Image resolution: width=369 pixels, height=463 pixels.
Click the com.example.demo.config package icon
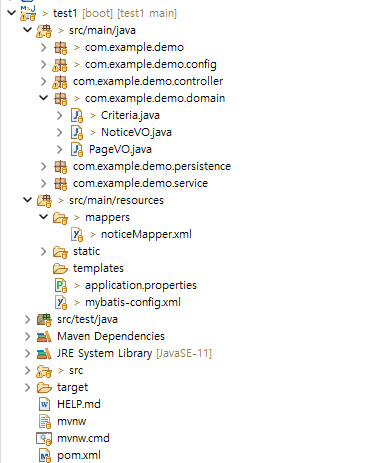click(60, 65)
